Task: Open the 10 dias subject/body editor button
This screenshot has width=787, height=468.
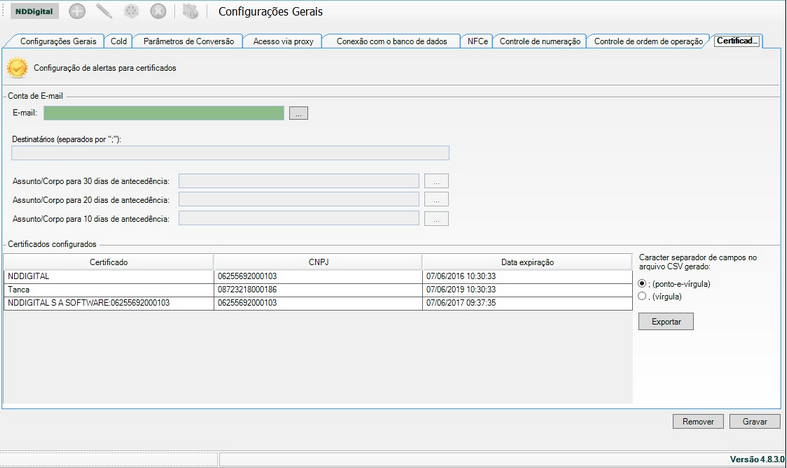Action: point(436,219)
